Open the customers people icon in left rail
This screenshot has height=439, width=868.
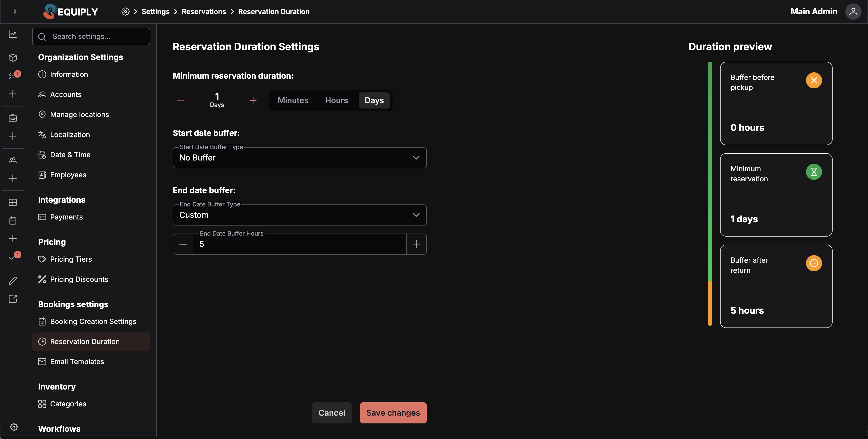[13, 160]
